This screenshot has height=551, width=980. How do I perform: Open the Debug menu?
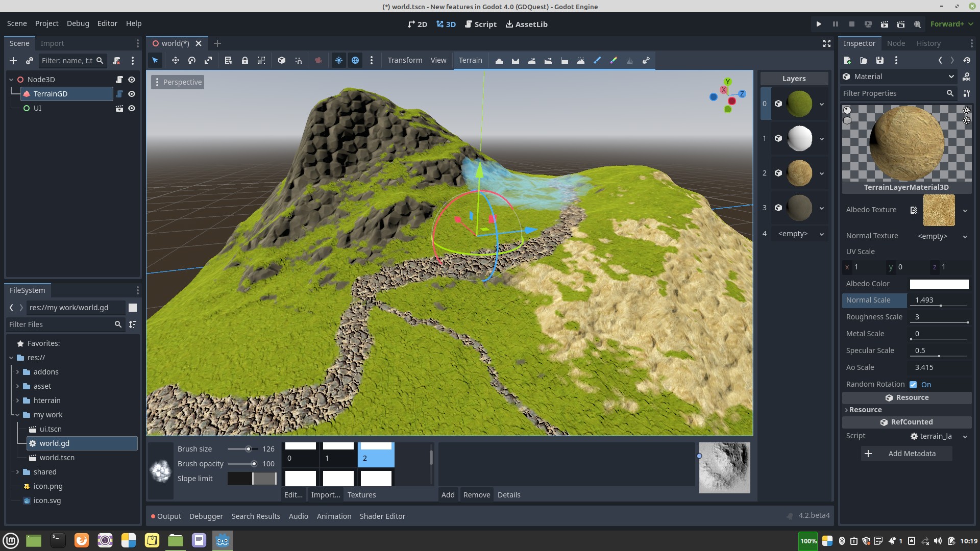(x=78, y=23)
